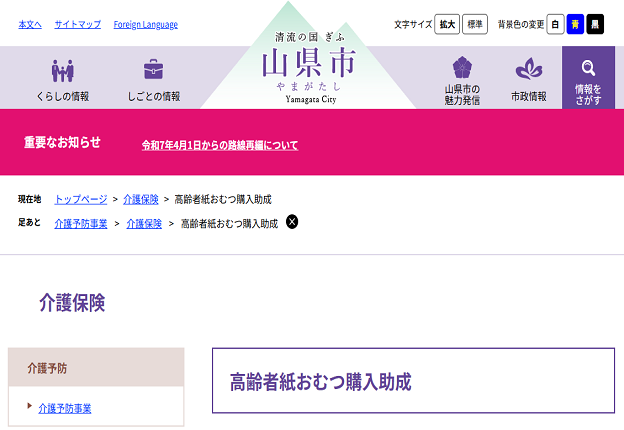
Task: Open 介護保険 in 現在地 breadcrumb
Action: 141,199
